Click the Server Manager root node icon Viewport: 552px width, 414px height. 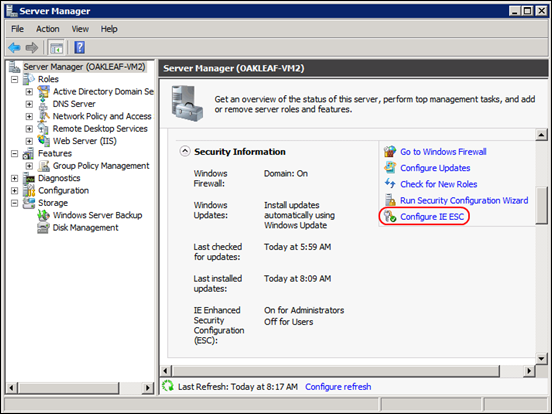coord(14,67)
